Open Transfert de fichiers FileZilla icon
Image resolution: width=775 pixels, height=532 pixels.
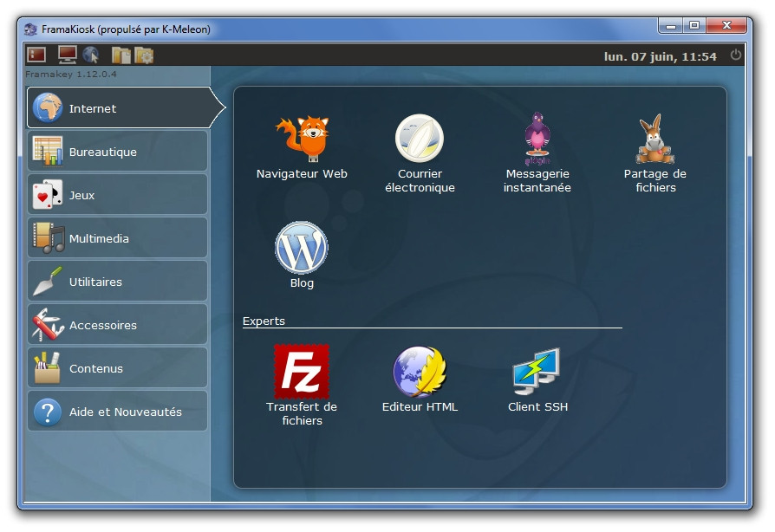[x=302, y=372]
